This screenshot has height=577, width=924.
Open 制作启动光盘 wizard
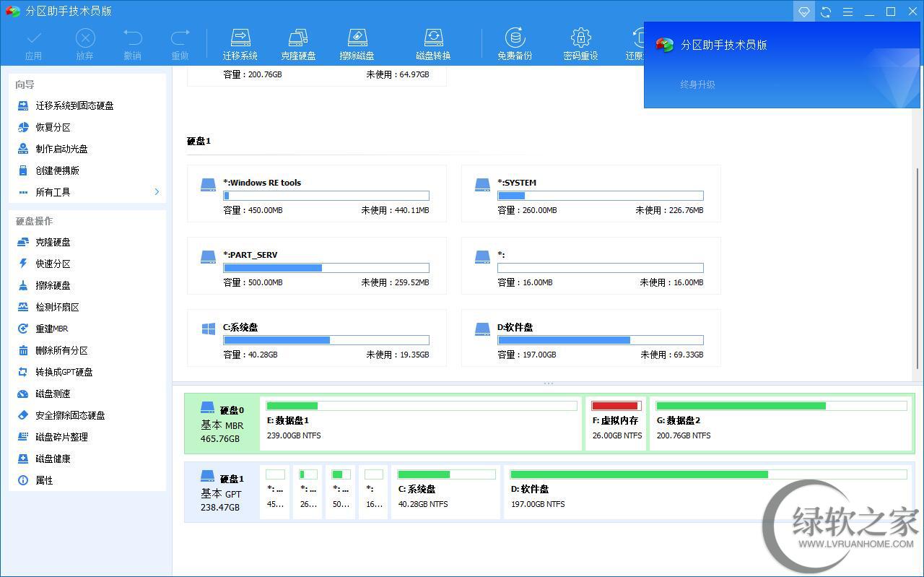pyautogui.click(x=61, y=149)
